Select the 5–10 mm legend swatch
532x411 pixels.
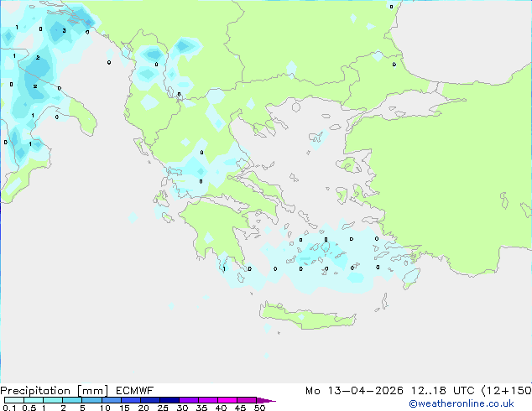(x=91, y=400)
